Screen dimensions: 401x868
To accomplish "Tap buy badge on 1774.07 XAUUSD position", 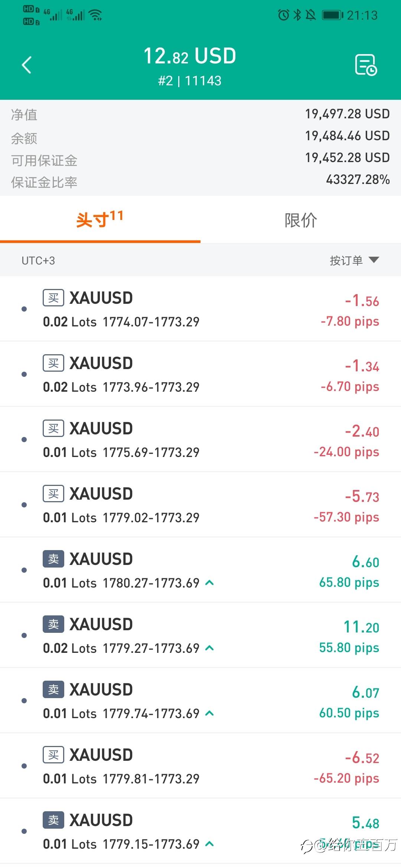I will (53, 298).
